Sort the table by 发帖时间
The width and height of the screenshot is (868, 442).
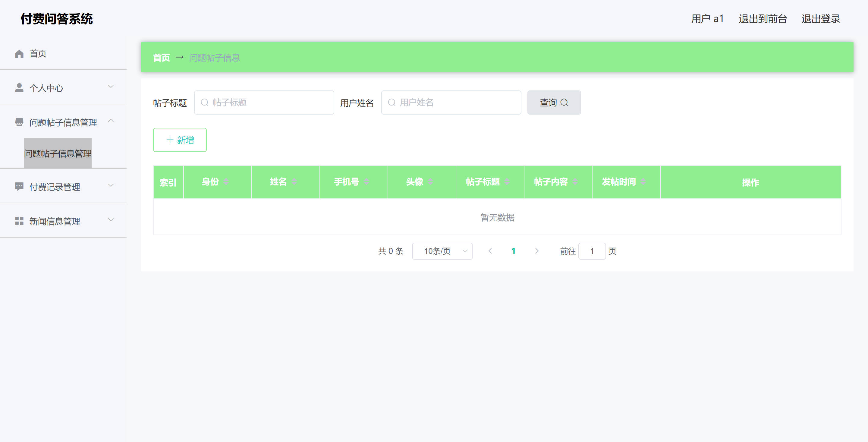[643, 182]
